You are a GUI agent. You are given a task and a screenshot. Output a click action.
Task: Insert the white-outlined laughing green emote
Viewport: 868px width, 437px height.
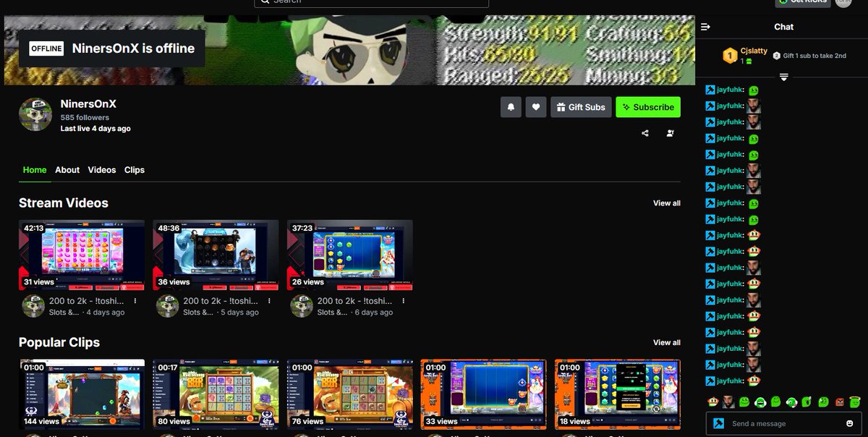pyautogui.click(x=760, y=402)
